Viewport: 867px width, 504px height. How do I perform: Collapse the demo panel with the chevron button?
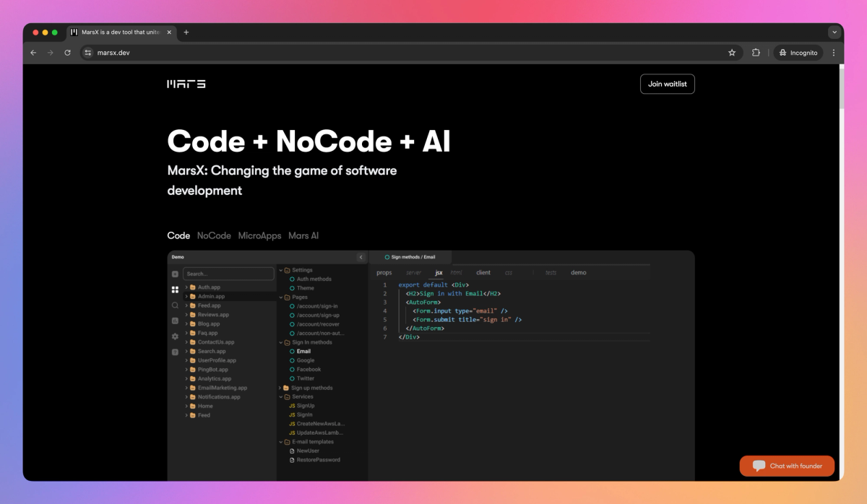pos(361,257)
